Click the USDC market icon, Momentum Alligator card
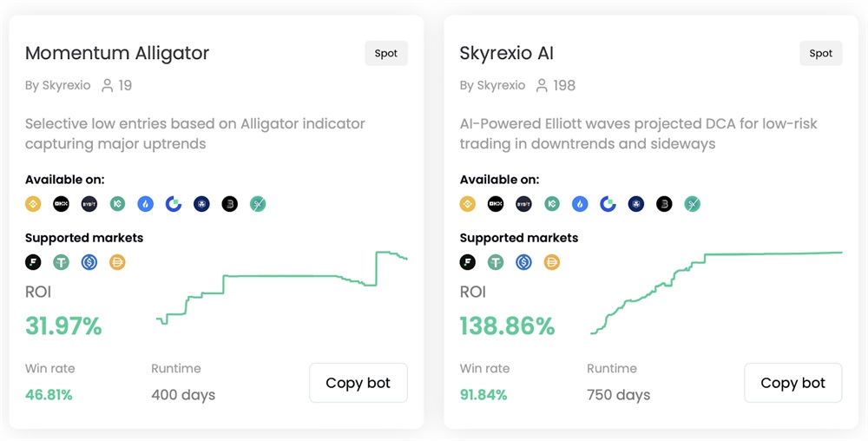Viewport: 868px width, 441px height. [89, 261]
